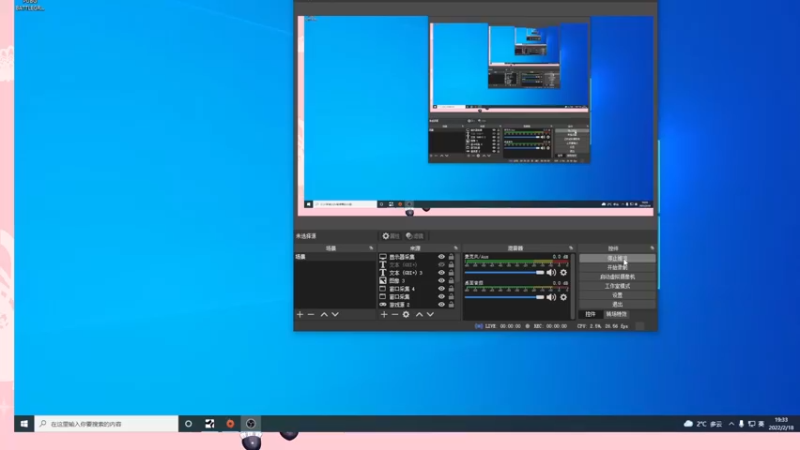Click the orange app icon on taskbar
The width and height of the screenshot is (800, 450).
230,424
